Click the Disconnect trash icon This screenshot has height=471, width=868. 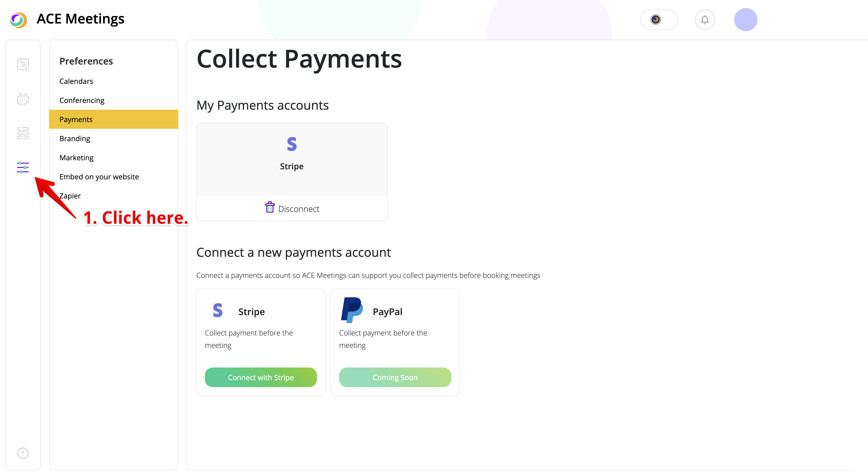point(269,207)
